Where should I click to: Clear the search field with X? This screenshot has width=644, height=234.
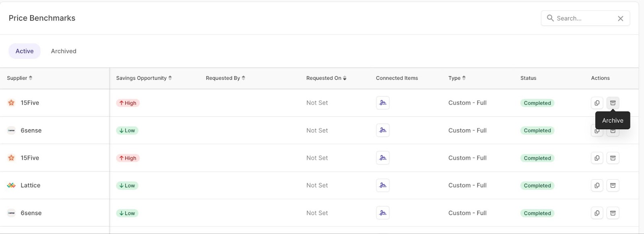click(x=621, y=18)
